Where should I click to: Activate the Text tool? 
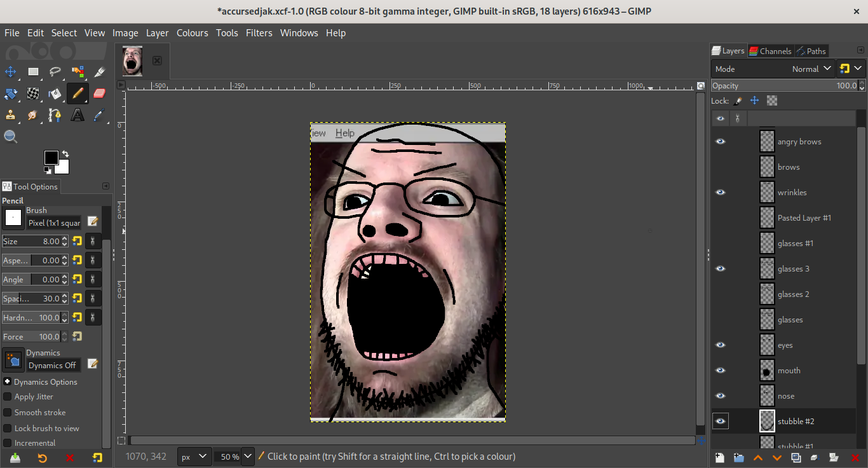pos(78,115)
